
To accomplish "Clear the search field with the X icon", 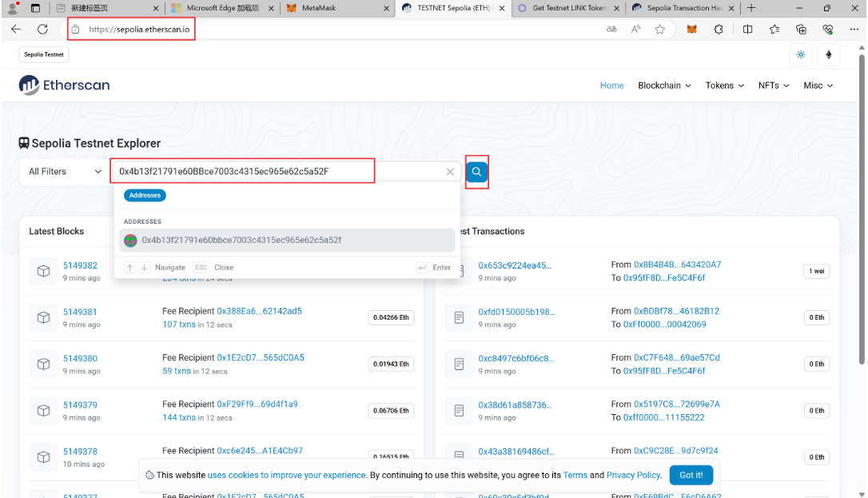I will [x=450, y=172].
